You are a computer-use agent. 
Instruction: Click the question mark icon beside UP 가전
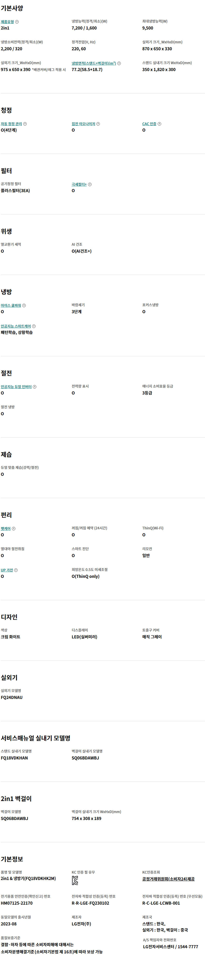click(16, 570)
